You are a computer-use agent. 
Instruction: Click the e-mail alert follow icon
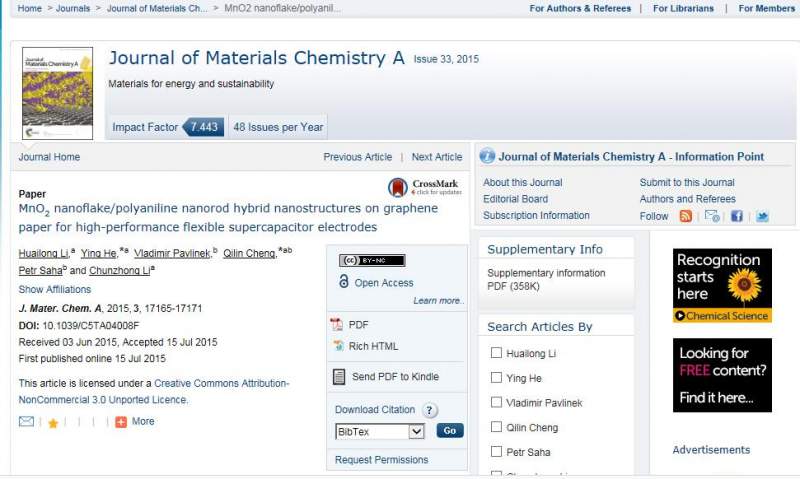(x=712, y=216)
